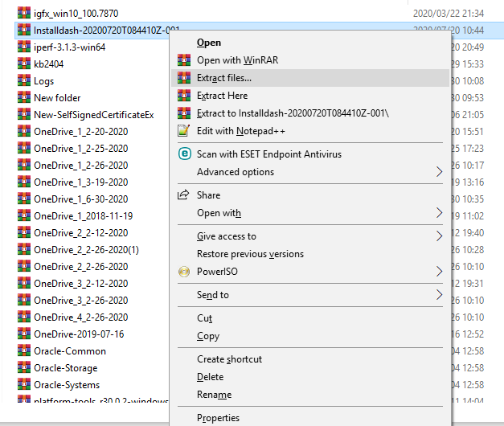Expand the PowerISO submenu arrow
Viewport: 504px width, 426px height.
tap(440, 272)
